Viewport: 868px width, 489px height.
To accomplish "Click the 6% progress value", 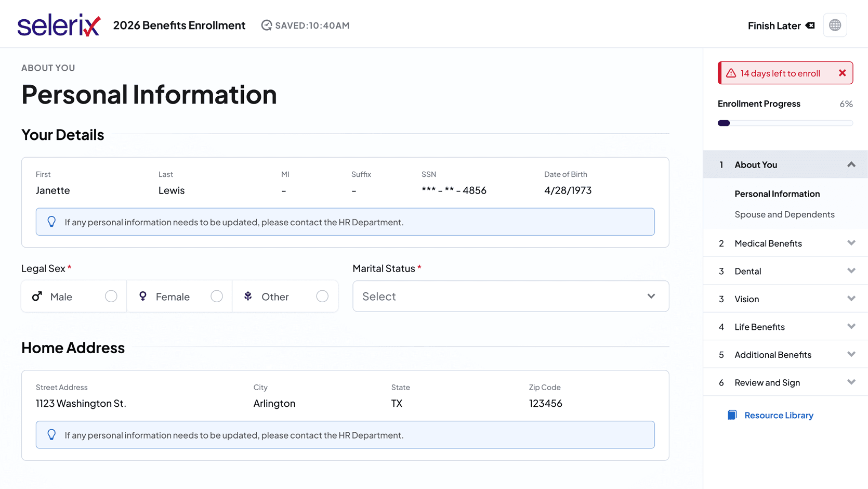I will [846, 104].
